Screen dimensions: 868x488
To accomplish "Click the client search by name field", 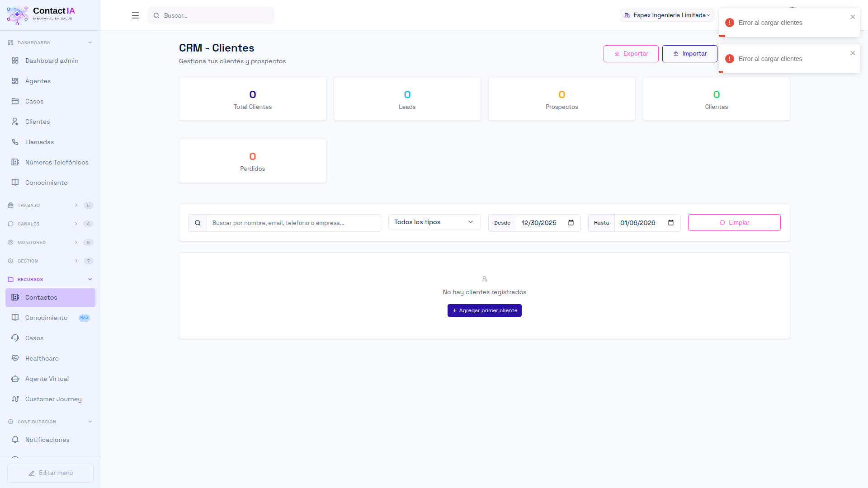I will tap(293, 223).
